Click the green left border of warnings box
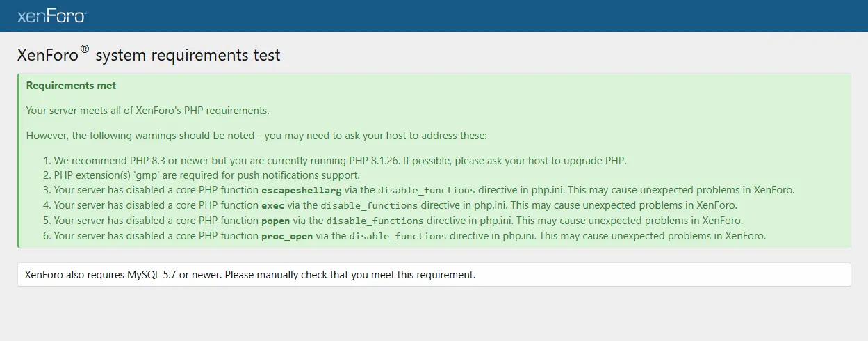Image resolution: width=868 pixels, height=341 pixels. (19, 160)
